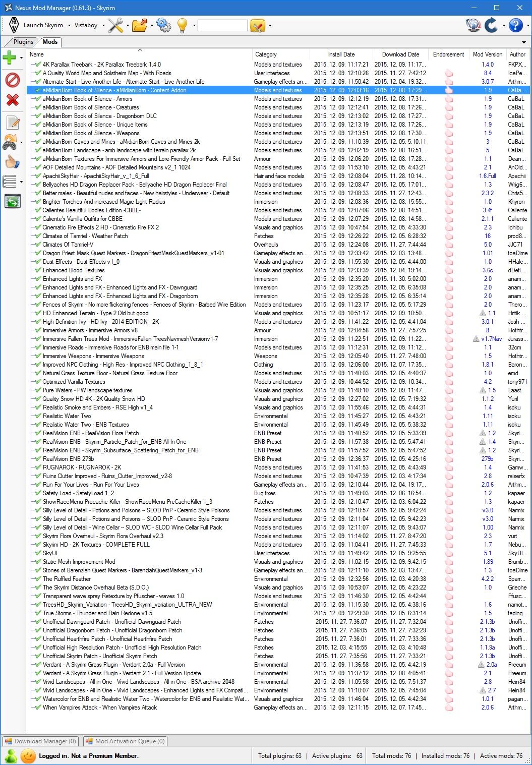This screenshot has width=532, height=765.
Task: Click the circular arrow Update icon
Action: tap(492, 25)
